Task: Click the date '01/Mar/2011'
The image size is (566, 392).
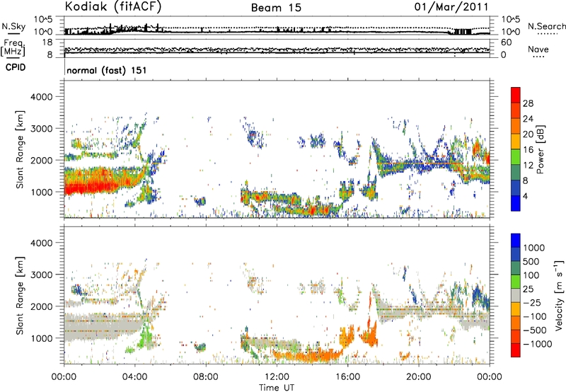Action: (x=451, y=7)
